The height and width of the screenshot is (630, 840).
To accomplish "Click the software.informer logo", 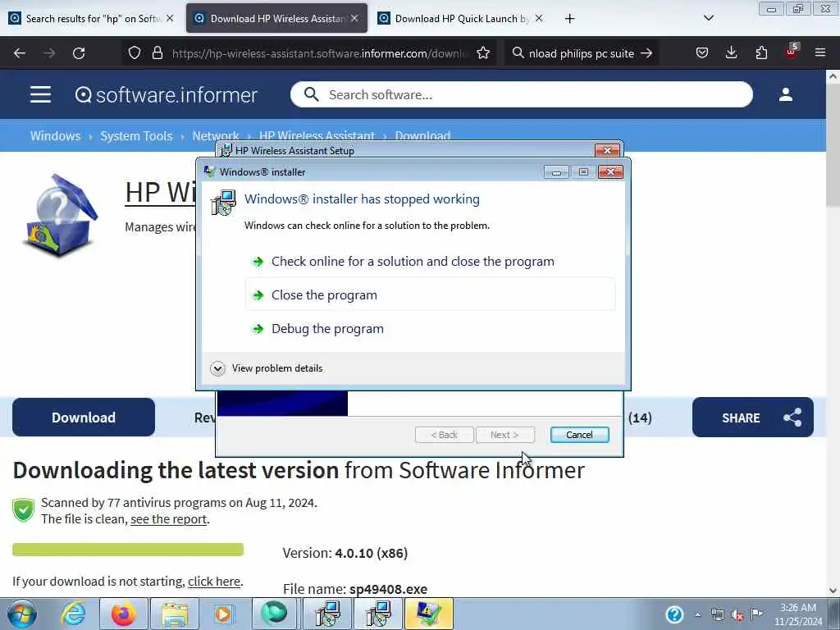I will click(166, 95).
